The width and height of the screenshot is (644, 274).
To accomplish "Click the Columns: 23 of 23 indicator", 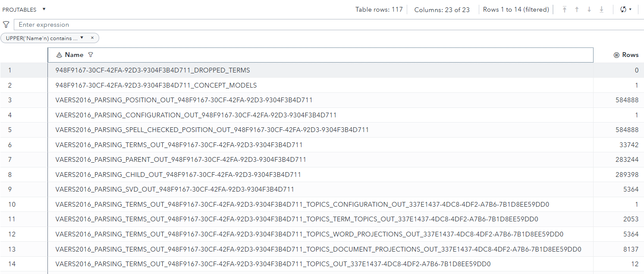I will (x=442, y=9).
